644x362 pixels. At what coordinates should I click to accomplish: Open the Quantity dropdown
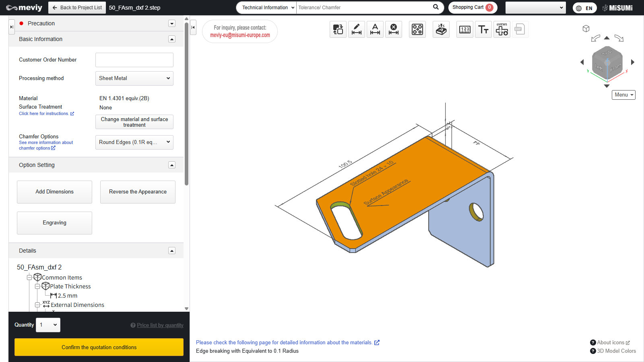(x=48, y=325)
